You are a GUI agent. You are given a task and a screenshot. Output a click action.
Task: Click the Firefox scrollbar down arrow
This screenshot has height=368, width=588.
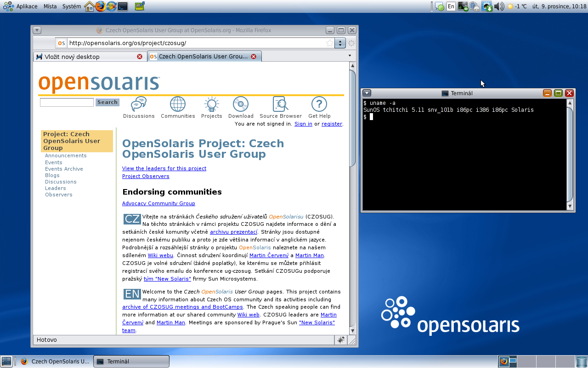(352, 330)
